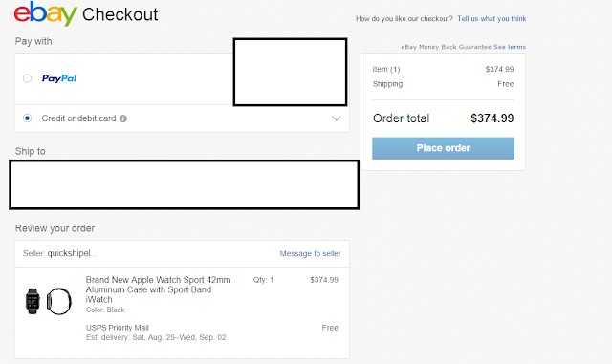This screenshot has height=364, width=612.
Task: Click the Checkout heading text
Action: [120, 15]
